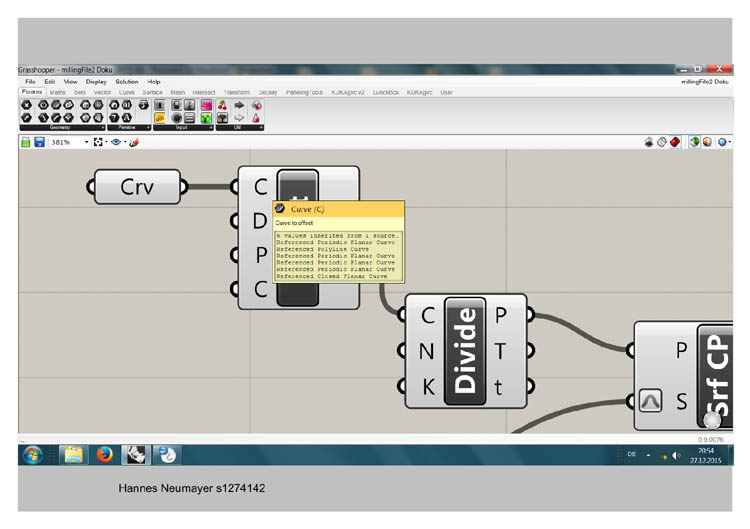Open the Help menu
The width and height of the screenshot is (750, 529).
pos(154,82)
